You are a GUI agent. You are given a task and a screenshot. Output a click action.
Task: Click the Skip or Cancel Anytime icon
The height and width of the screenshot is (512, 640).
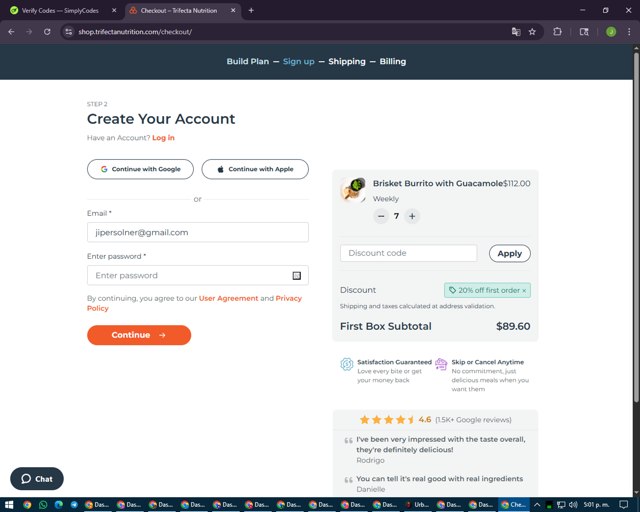click(x=441, y=363)
